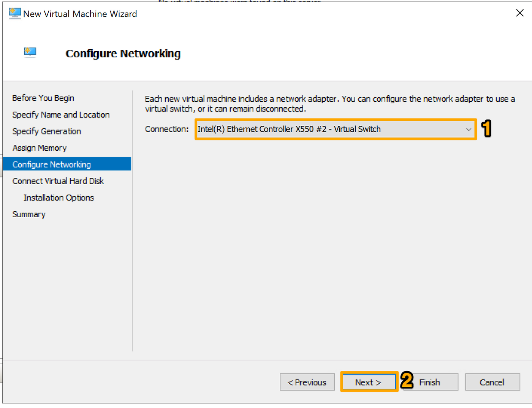Close the New Virtual Machine Wizard window

coord(519,13)
